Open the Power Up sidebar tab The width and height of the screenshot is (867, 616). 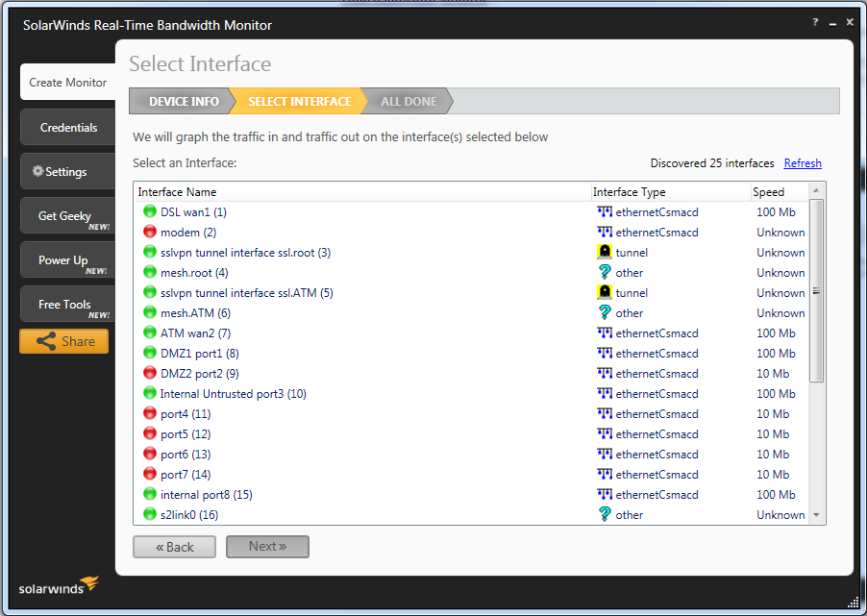(68, 259)
